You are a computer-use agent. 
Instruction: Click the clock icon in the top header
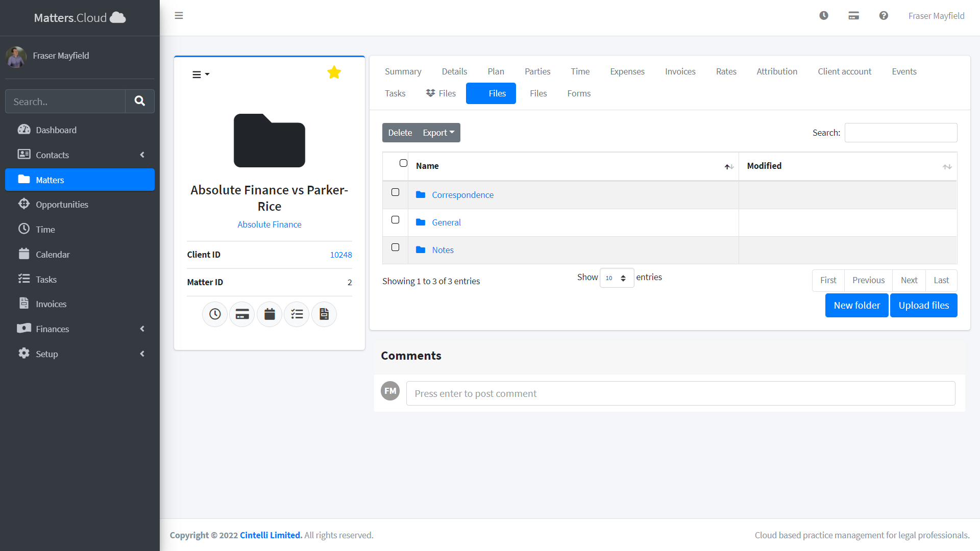pyautogui.click(x=824, y=16)
